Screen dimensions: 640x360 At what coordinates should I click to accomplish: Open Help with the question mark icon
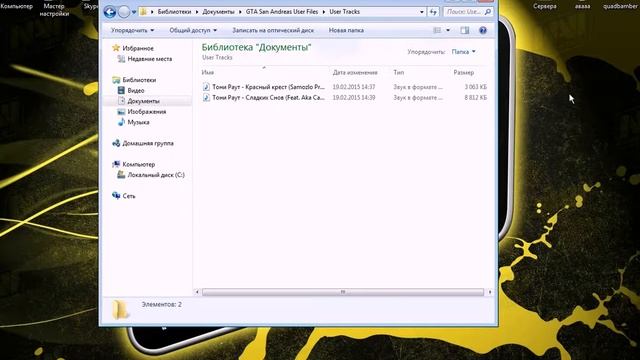click(x=483, y=30)
